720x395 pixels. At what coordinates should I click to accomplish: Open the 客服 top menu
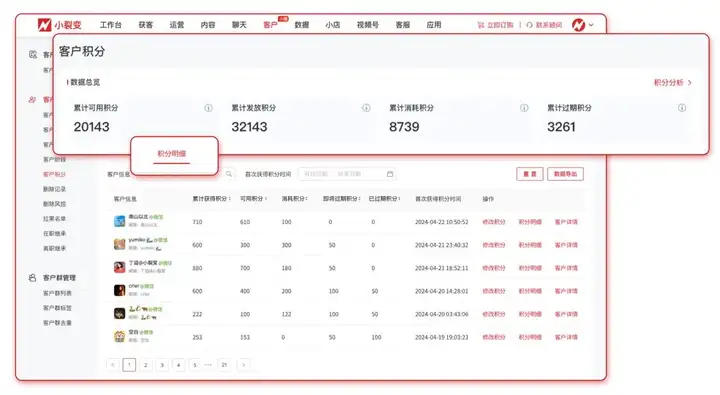[403, 25]
